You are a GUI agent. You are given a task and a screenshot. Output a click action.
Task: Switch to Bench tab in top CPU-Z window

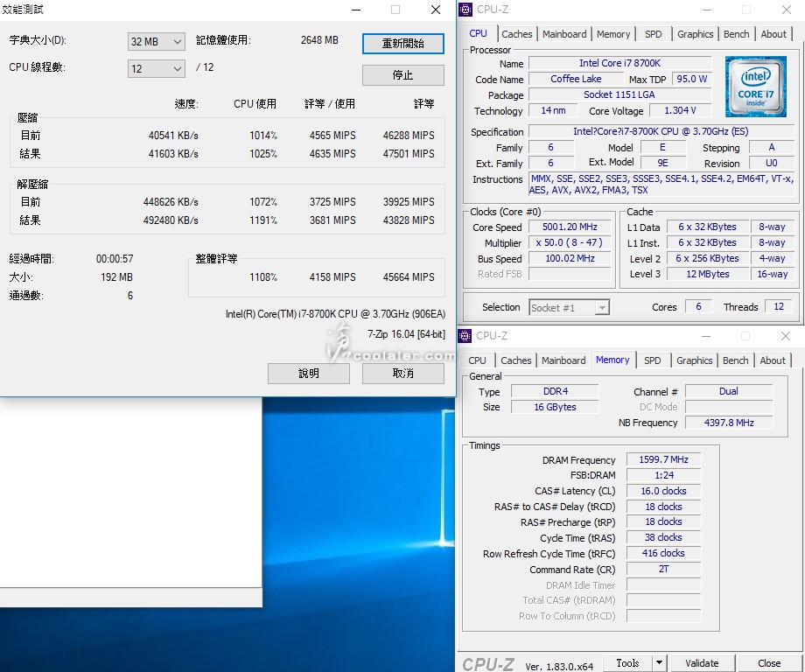coord(736,34)
